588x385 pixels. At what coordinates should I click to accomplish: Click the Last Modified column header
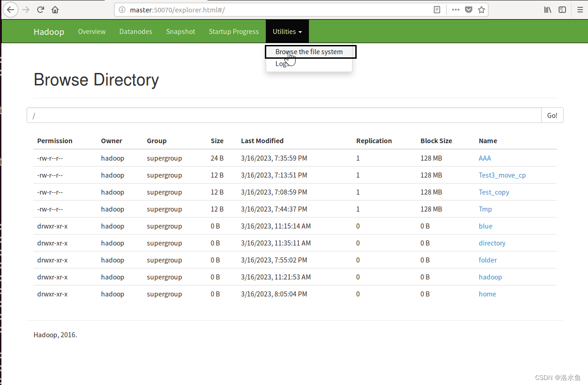pos(262,141)
